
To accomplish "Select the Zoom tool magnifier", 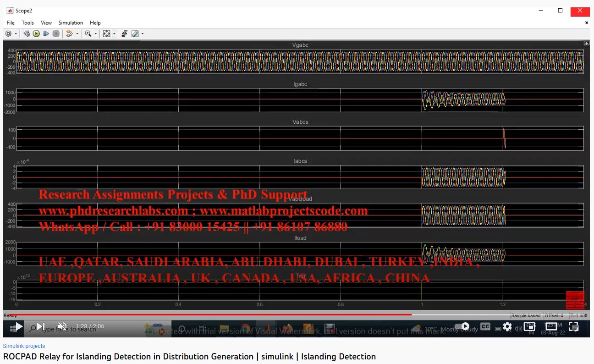I will point(88,33).
